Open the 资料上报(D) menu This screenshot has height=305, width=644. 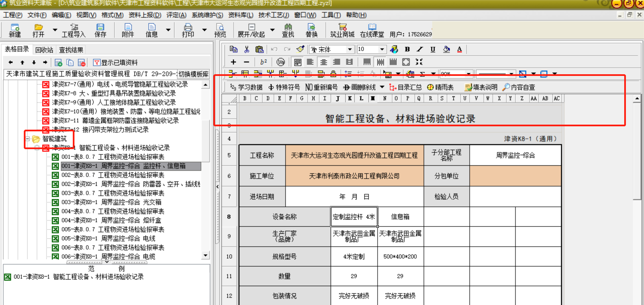[145, 15]
